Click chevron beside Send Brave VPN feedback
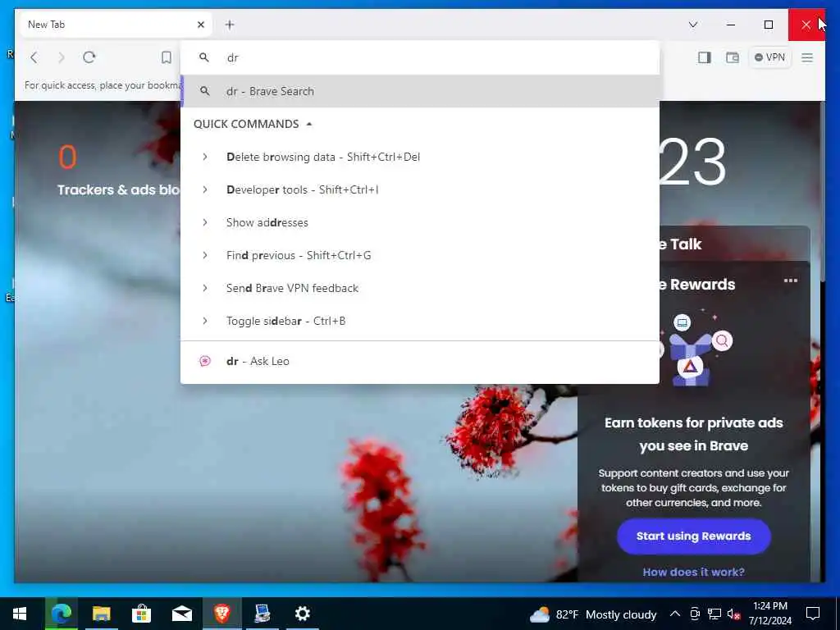Screen dimensions: 840x630 204,288
